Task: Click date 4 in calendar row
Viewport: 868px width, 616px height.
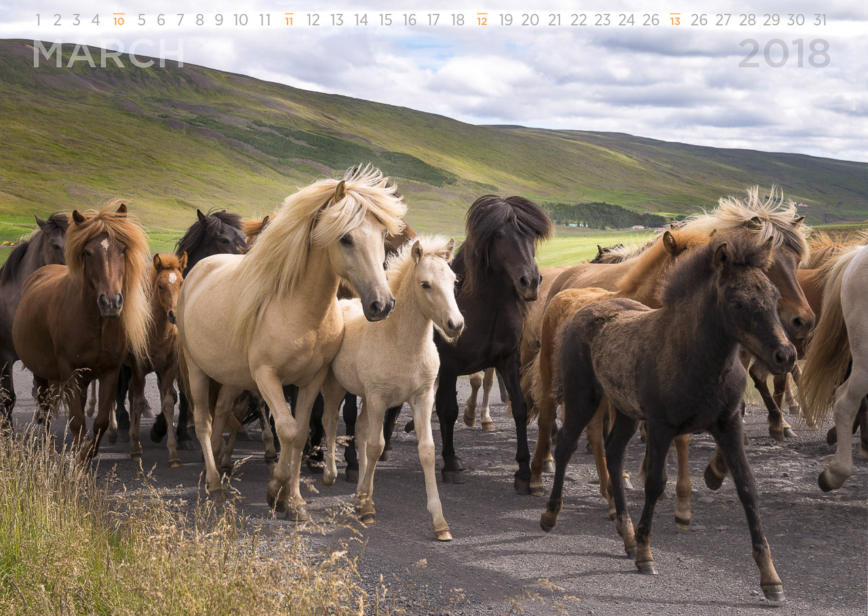Action: click(96, 20)
